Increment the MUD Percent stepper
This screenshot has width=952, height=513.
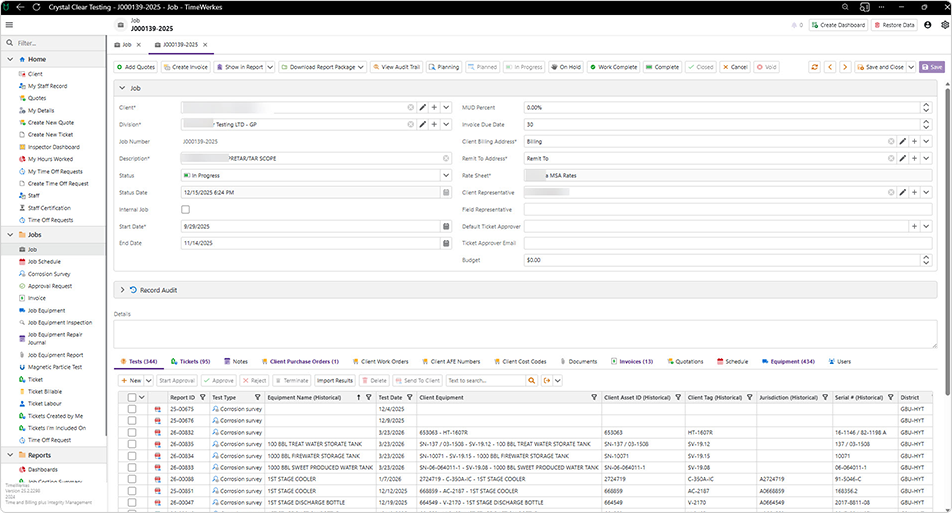(926, 105)
